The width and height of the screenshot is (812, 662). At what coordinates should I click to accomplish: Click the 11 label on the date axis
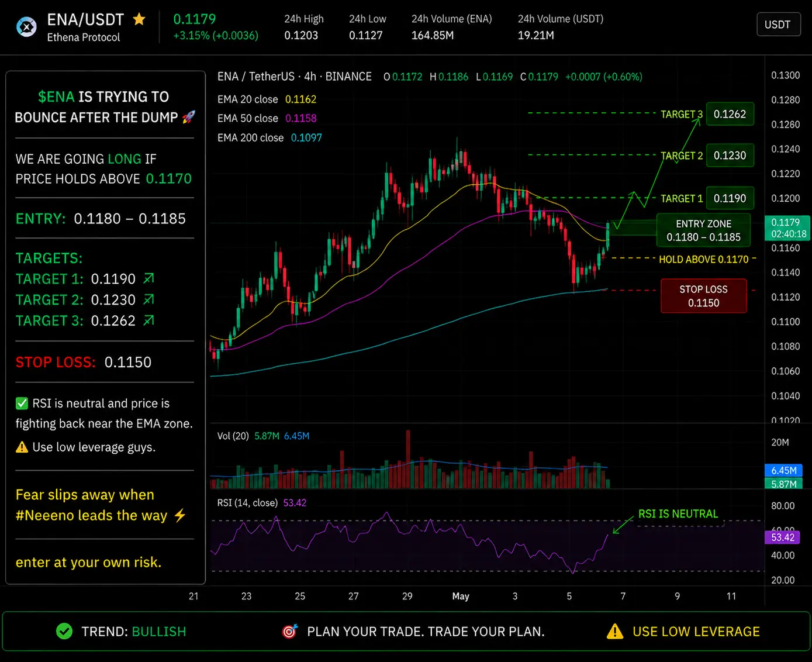(731, 596)
